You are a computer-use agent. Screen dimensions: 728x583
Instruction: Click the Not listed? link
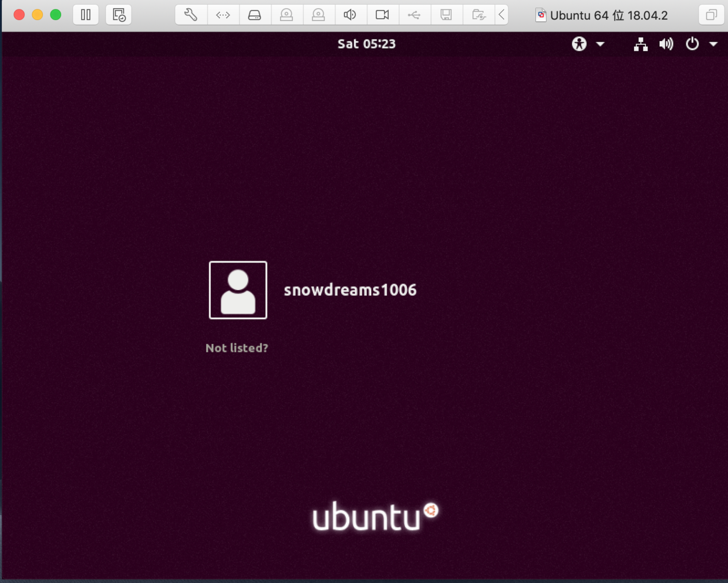[237, 348]
